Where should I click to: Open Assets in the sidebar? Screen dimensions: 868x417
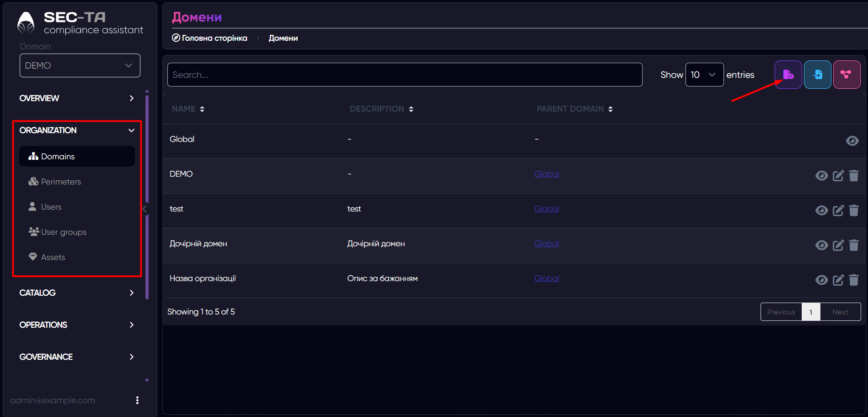(77, 257)
